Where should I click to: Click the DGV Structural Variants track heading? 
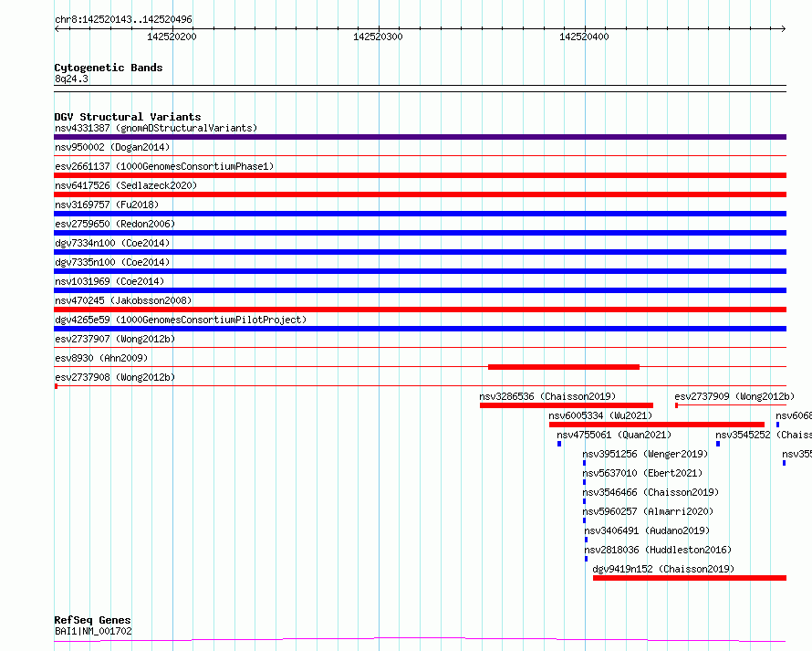coord(127,117)
